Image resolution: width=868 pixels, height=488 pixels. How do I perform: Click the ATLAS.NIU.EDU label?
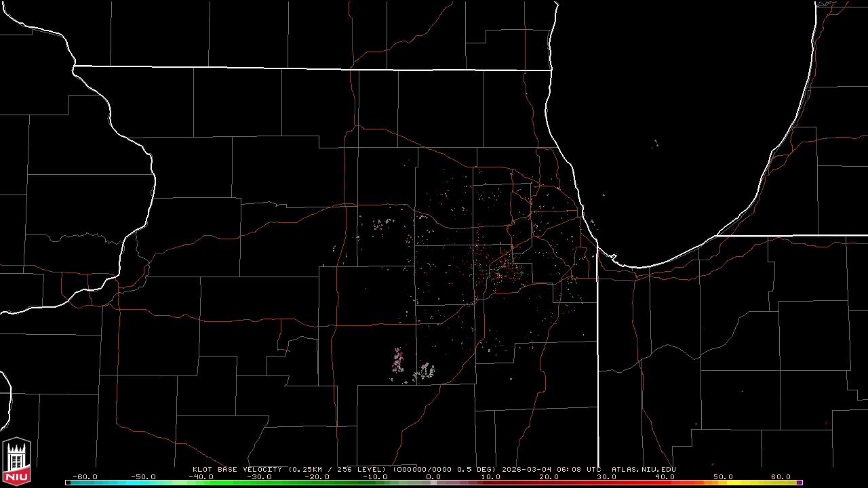(644, 469)
